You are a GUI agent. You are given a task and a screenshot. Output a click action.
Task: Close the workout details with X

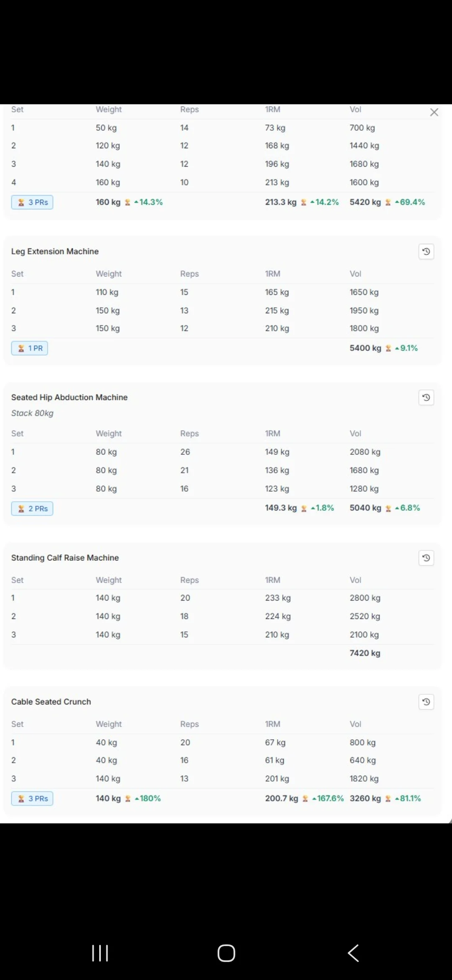pos(434,112)
